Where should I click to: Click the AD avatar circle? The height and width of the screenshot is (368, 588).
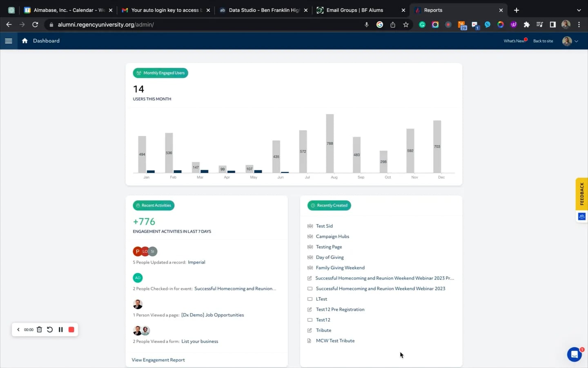(138, 278)
